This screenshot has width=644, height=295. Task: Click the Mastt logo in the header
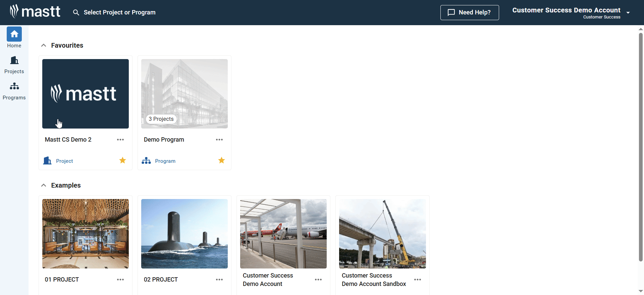pyautogui.click(x=35, y=12)
